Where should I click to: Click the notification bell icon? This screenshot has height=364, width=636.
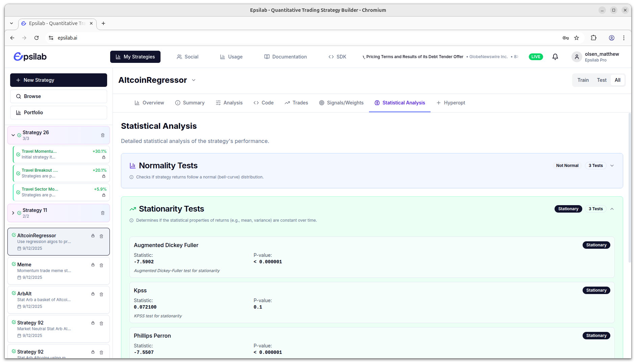[555, 57]
